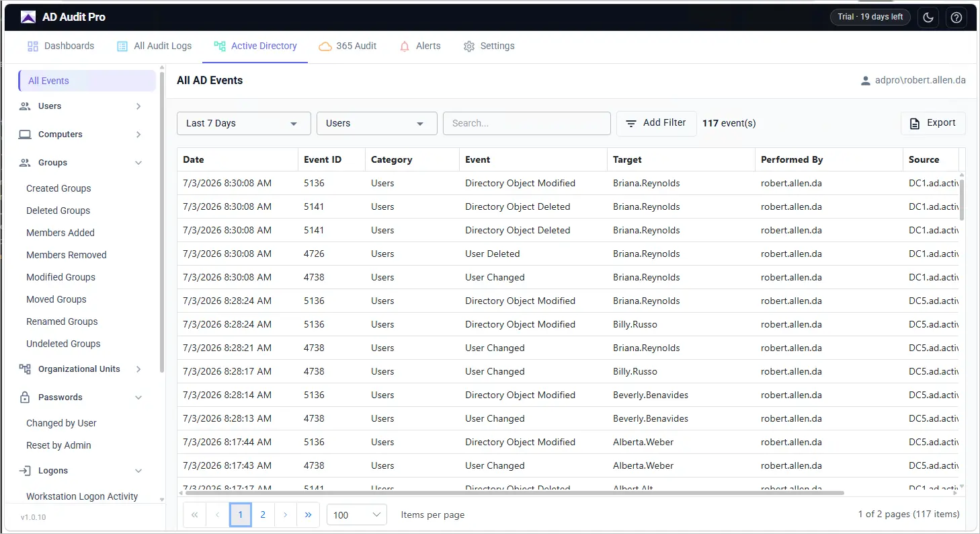This screenshot has height=534, width=980.
Task: Open Reset by Admin under Passwords
Action: pos(58,446)
